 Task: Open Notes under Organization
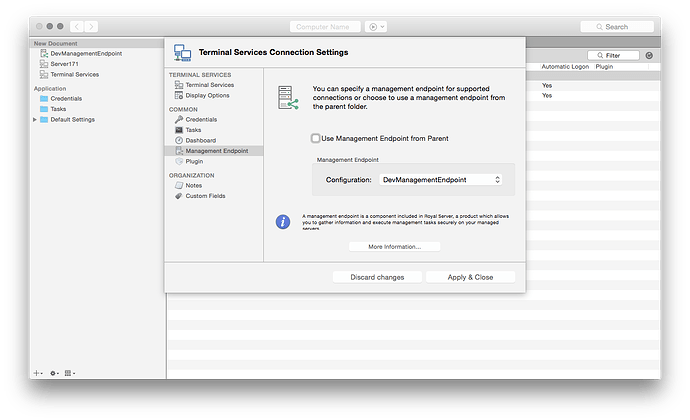tap(195, 185)
